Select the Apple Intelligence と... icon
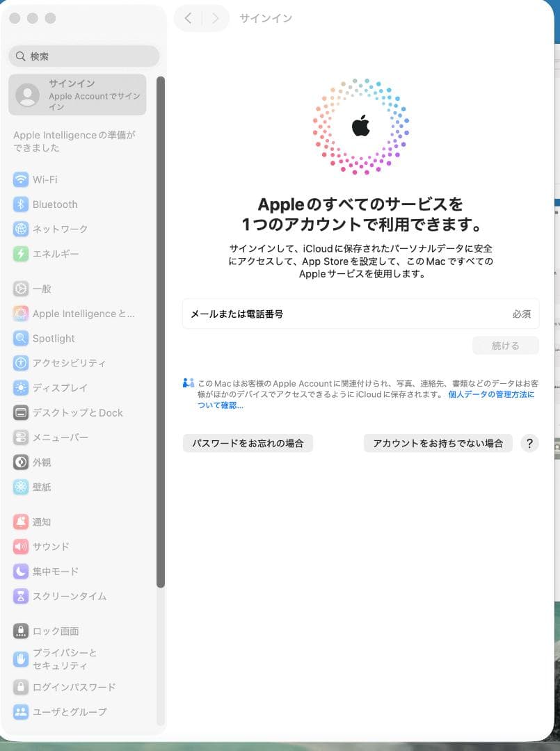The width and height of the screenshot is (560, 751). (21, 314)
